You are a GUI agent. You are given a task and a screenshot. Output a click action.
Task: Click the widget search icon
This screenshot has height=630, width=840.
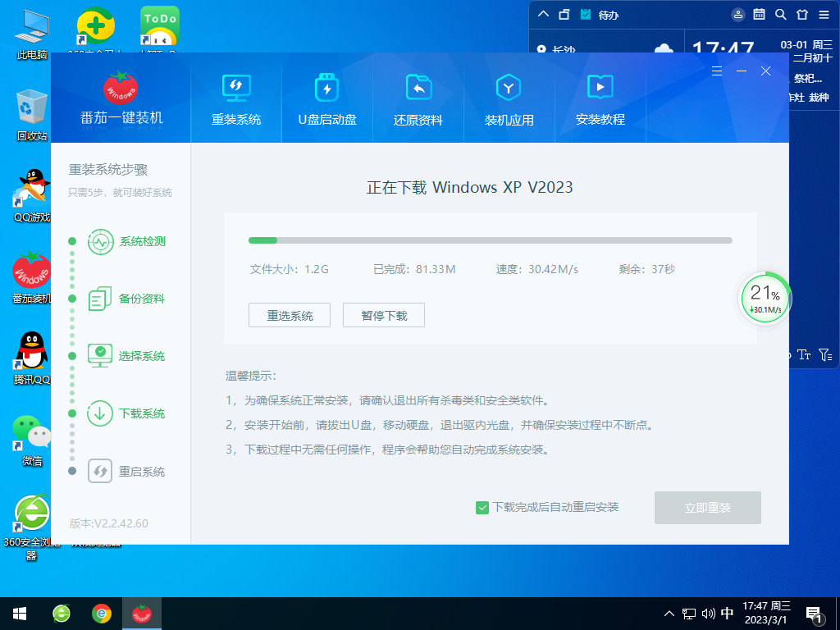pos(781,15)
